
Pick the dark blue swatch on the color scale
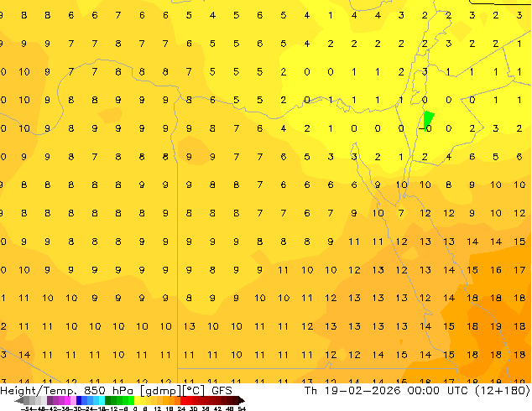click(79, 400)
